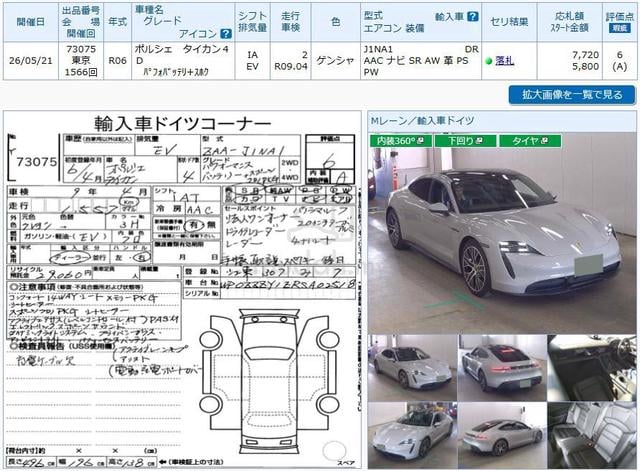
Task: Open the 下回り underbody view button
Action: [465, 141]
